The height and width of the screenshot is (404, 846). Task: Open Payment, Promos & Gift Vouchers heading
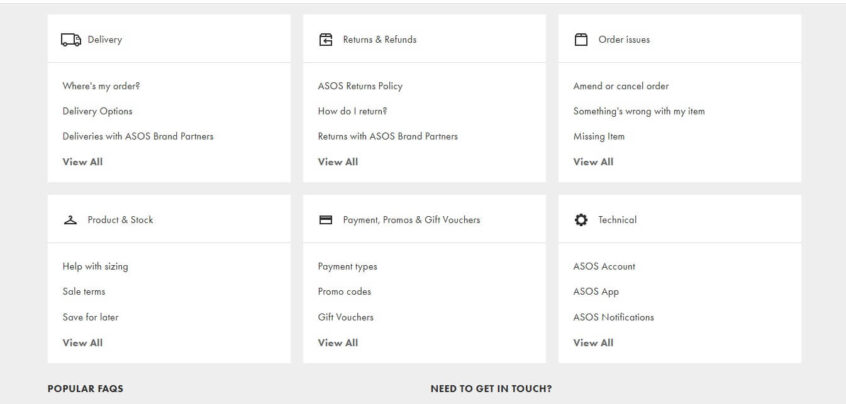pyautogui.click(x=412, y=220)
